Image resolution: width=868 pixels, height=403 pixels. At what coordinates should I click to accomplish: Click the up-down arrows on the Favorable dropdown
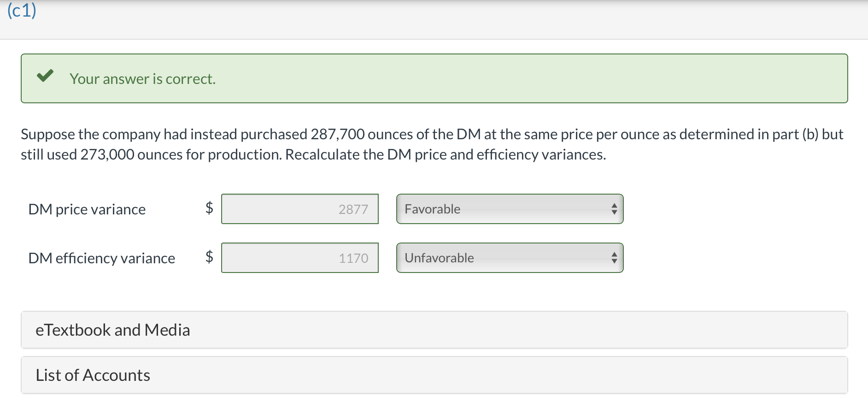pyautogui.click(x=614, y=209)
